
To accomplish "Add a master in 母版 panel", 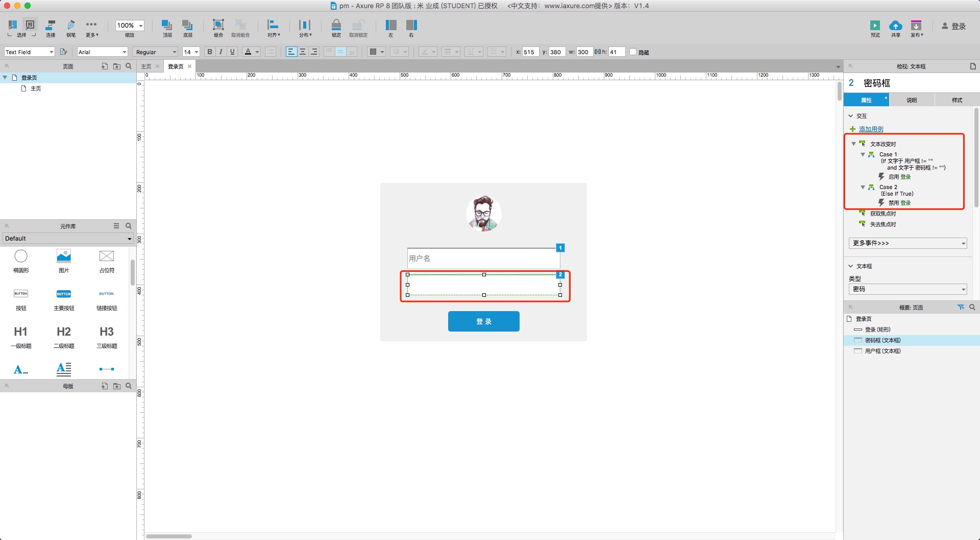I will click(105, 386).
